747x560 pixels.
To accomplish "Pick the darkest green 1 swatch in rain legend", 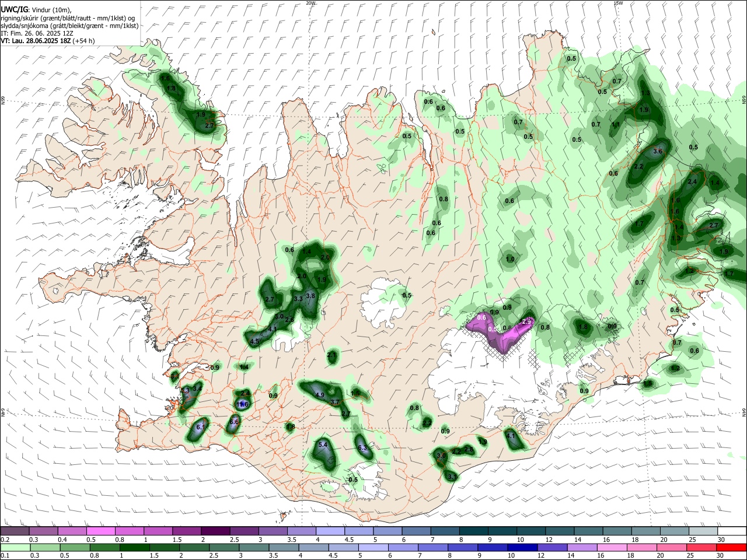I will pyautogui.click(x=134, y=547).
